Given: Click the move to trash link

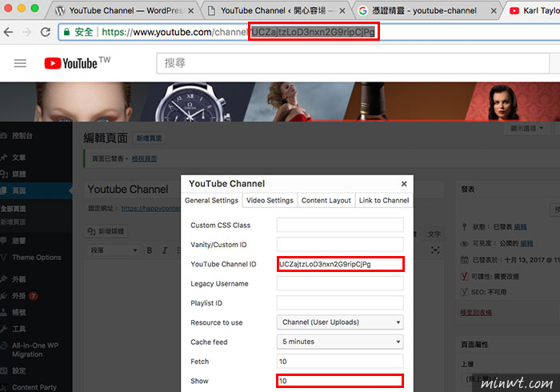Looking at the screenshot, I should tap(476, 313).
